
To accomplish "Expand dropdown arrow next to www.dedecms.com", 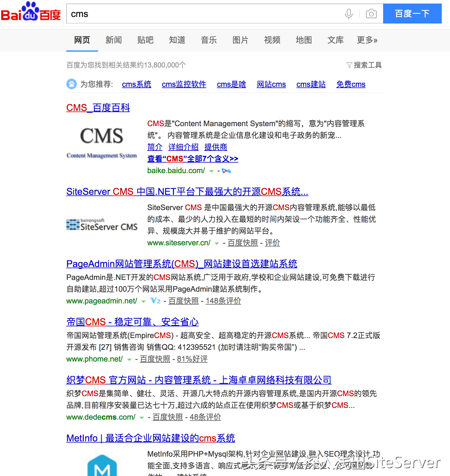I will [142, 418].
